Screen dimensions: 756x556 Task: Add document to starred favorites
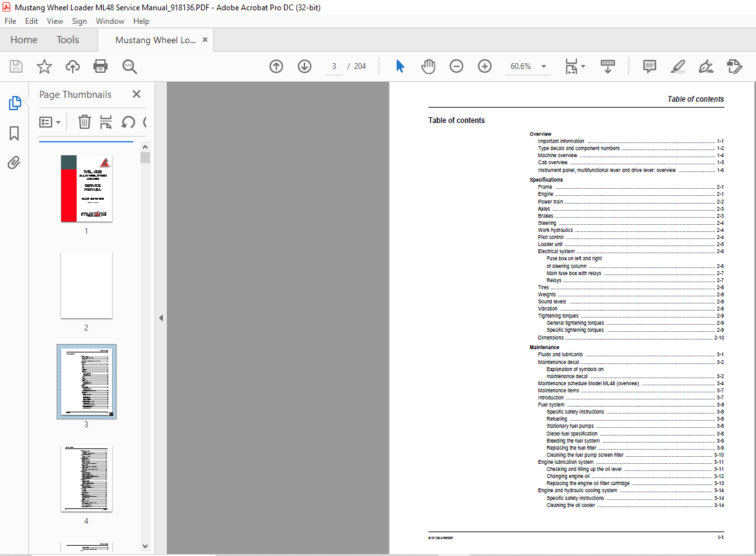coord(44,66)
